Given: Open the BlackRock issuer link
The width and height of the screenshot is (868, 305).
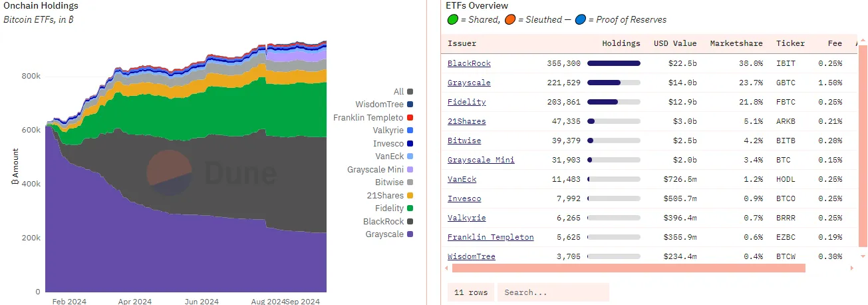Looking at the screenshot, I should (x=469, y=63).
